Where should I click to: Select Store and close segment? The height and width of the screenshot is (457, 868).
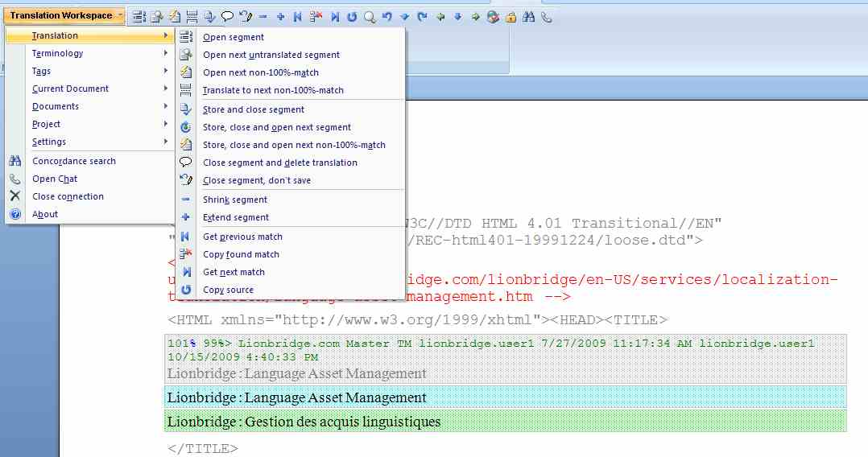coord(291,109)
